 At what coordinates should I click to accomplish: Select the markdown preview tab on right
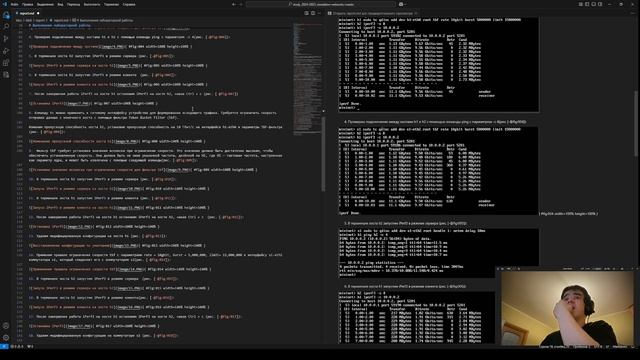372,13
